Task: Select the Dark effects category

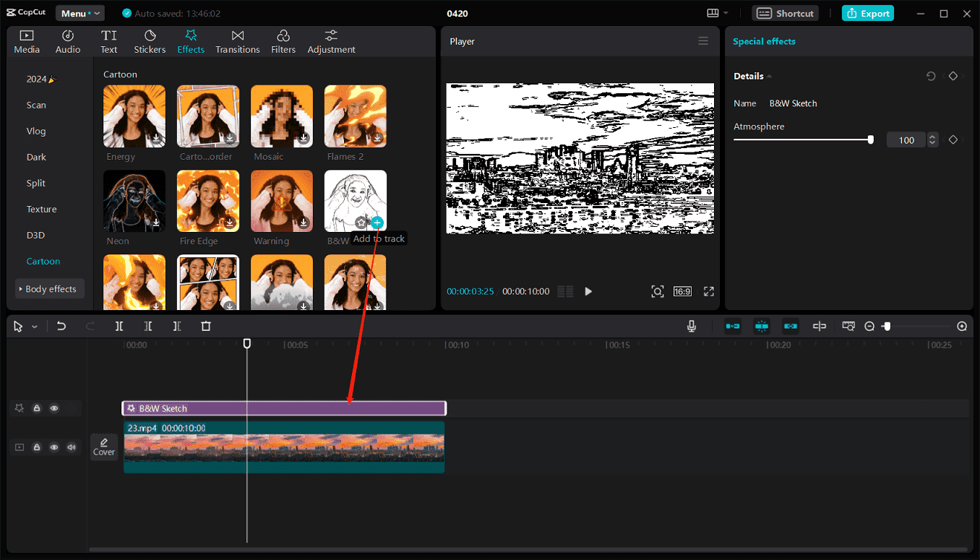Action: pyautogui.click(x=36, y=157)
